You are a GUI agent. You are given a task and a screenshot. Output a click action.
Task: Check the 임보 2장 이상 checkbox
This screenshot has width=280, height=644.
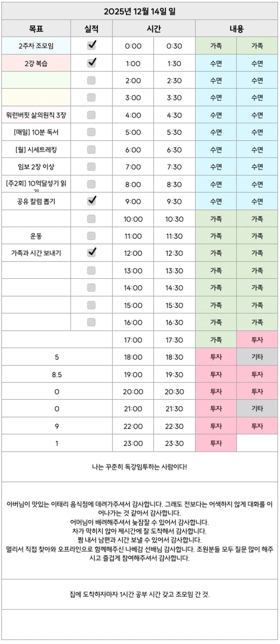(91, 167)
